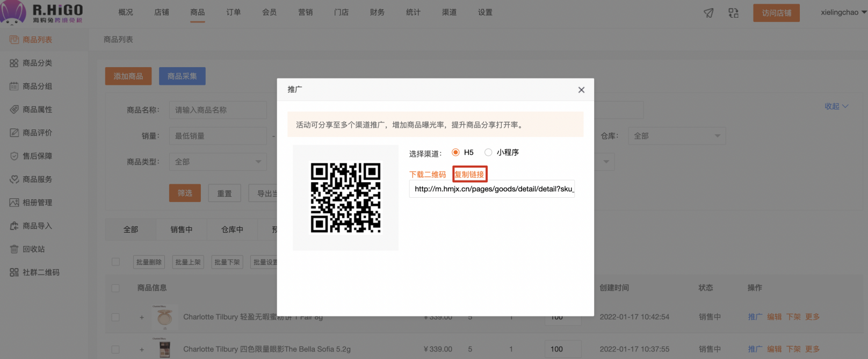This screenshot has width=868, height=359.
Task: Click 复制链接 in the dialog
Action: click(469, 175)
